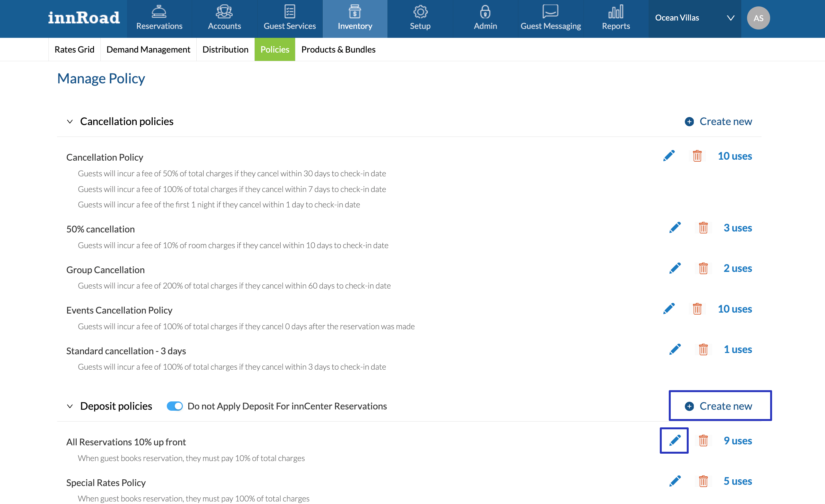Screen dimensions: 825x504
Task: Go to Demand Management tab
Action: click(148, 49)
